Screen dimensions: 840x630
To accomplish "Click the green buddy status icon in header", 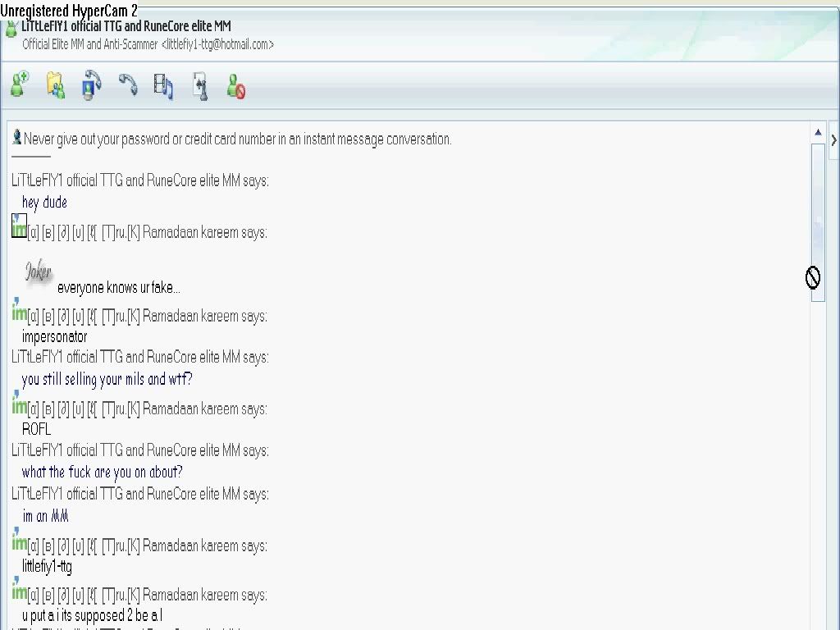I will (x=11, y=30).
